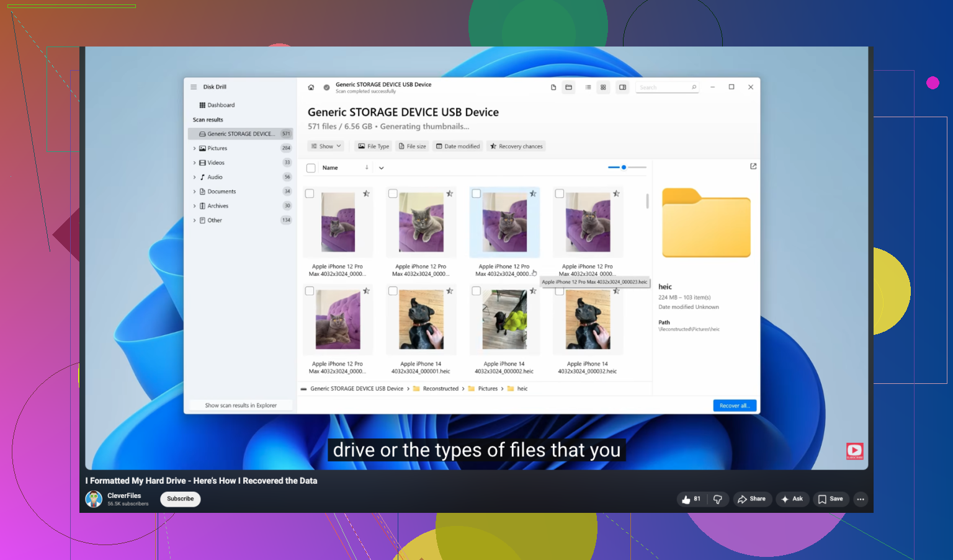Click the file grid vertical scrollbar
The image size is (953, 560).
coord(647,201)
